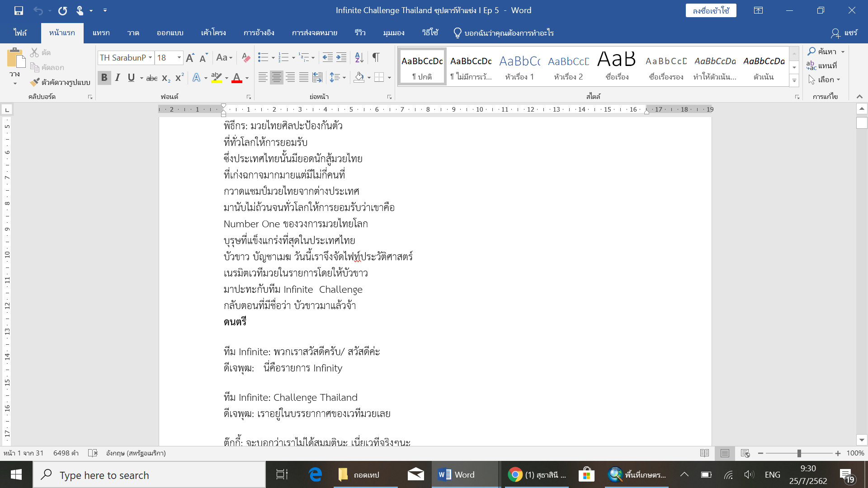The width and height of the screenshot is (868, 488).
Task: Open Chrome window from the taskbar
Action: point(536,474)
